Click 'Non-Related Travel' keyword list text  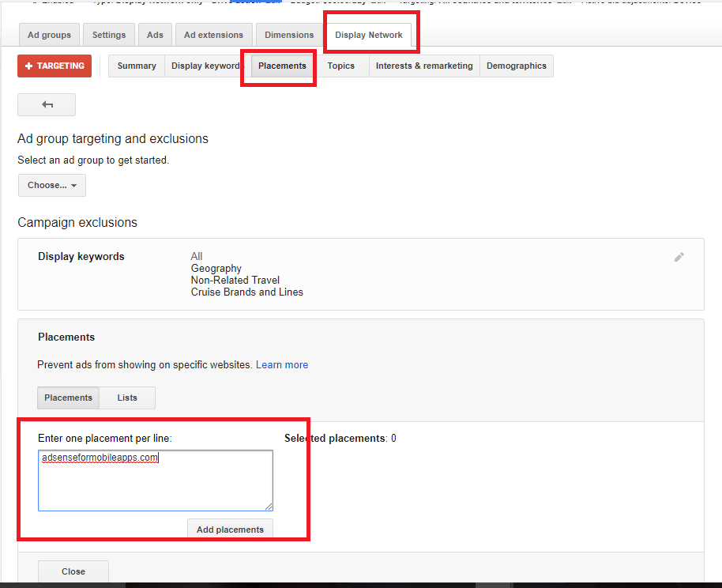point(235,281)
